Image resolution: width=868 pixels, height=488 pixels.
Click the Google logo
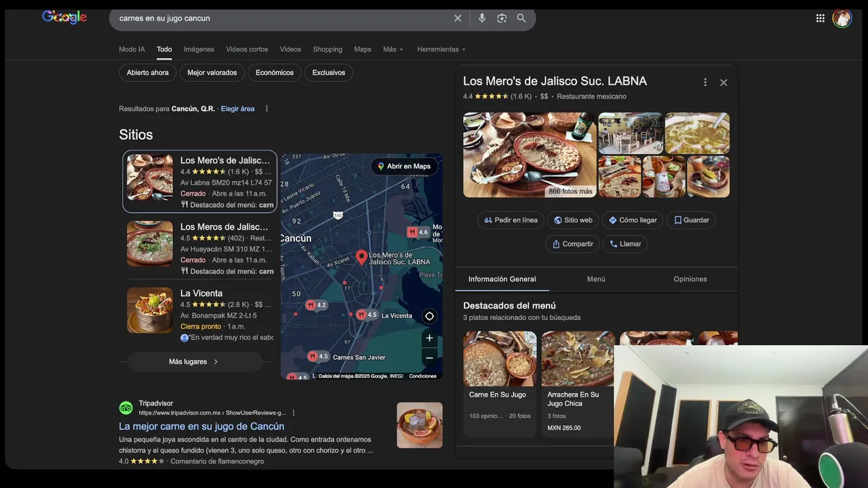click(64, 17)
